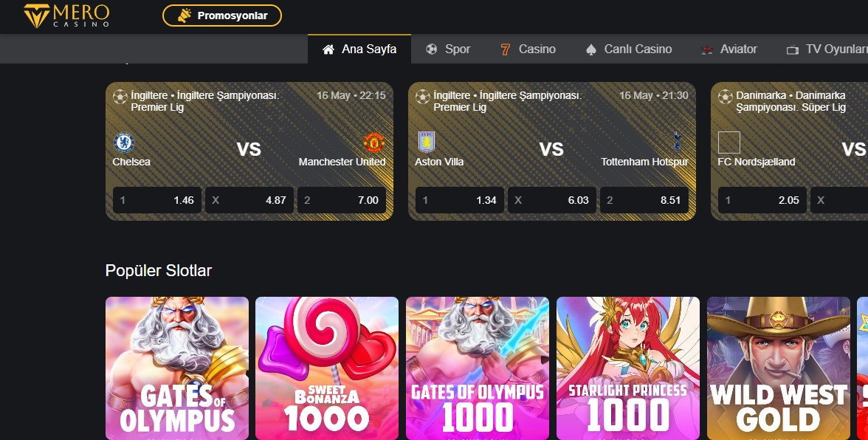Image resolution: width=868 pixels, height=440 pixels.
Task: Click the Manchester United crest
Action: pos(374,142)
